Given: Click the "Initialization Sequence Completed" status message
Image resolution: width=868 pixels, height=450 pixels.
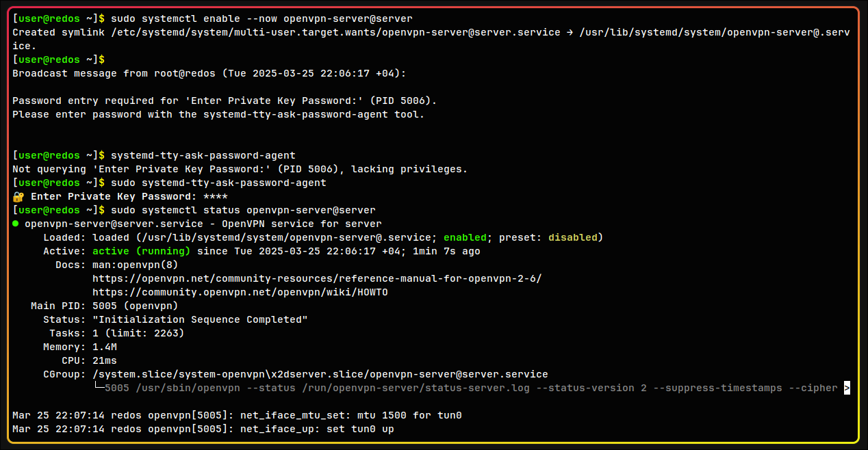Looking at the screenshot, I should click(200, 319).
